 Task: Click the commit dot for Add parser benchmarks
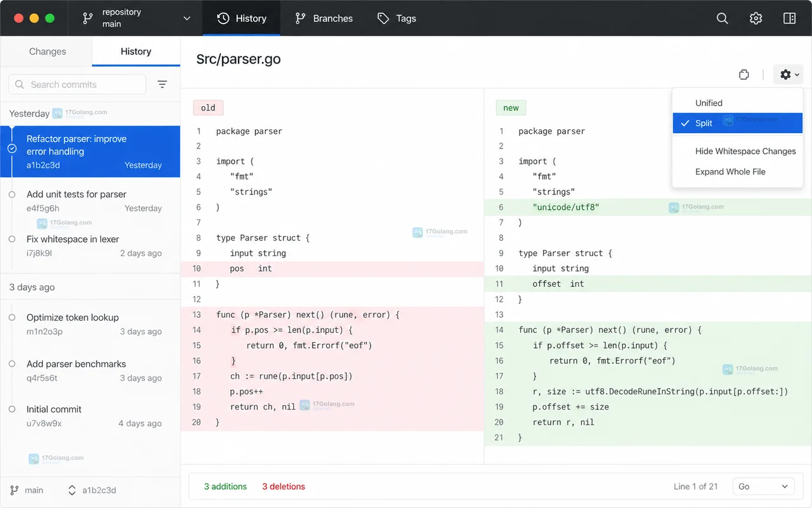tap(12, 363)
